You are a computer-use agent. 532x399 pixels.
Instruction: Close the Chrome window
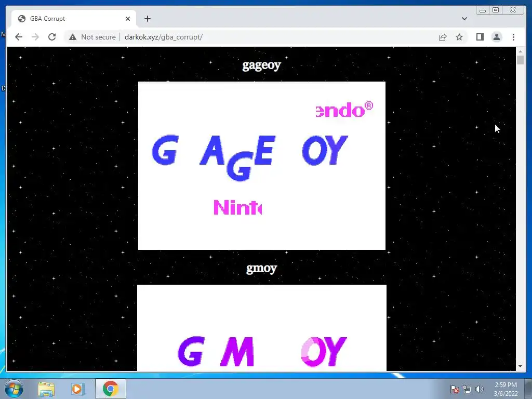click(513, 10)
